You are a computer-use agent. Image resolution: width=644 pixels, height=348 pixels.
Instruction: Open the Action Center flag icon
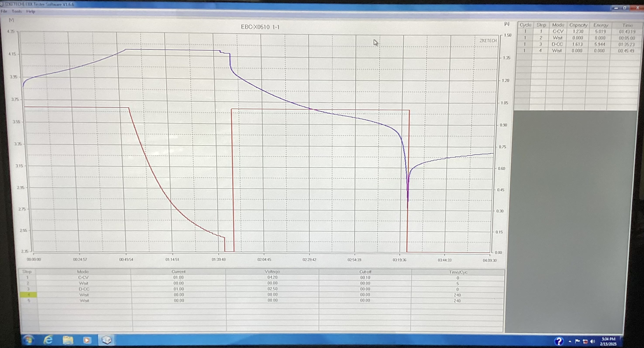[x=577, y=341]
